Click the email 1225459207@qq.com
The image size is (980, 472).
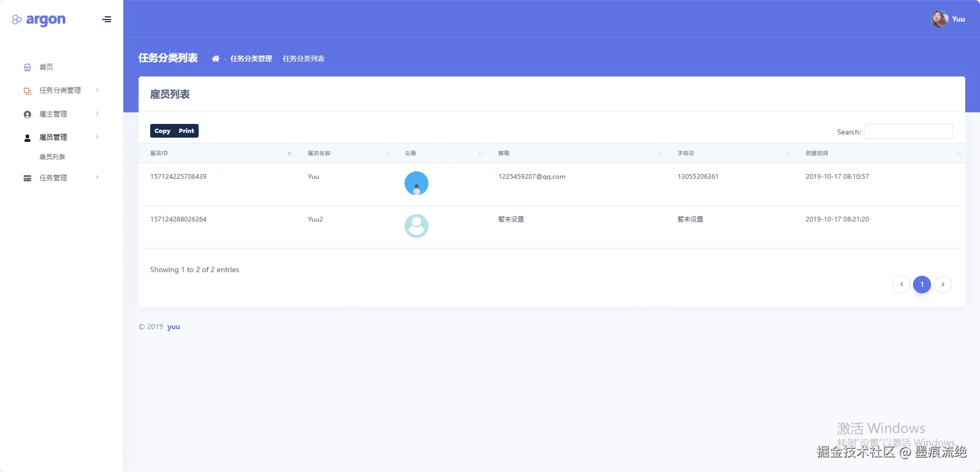[532, 177]
